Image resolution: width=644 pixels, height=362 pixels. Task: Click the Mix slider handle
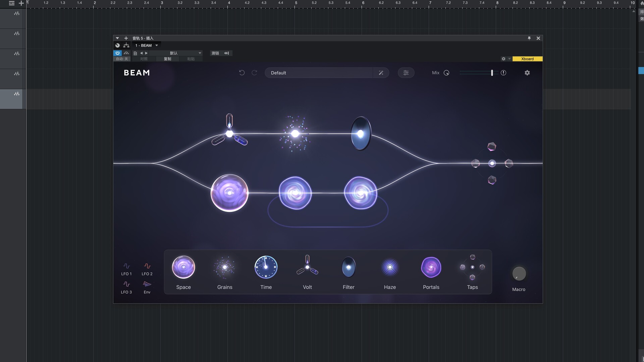pos(492,73)
